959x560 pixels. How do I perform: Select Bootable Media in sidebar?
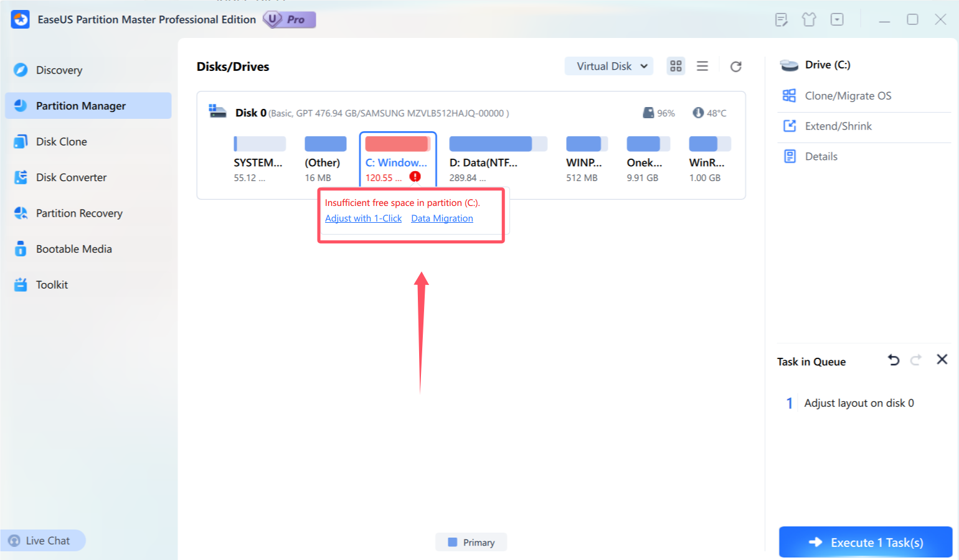(87, 249)
